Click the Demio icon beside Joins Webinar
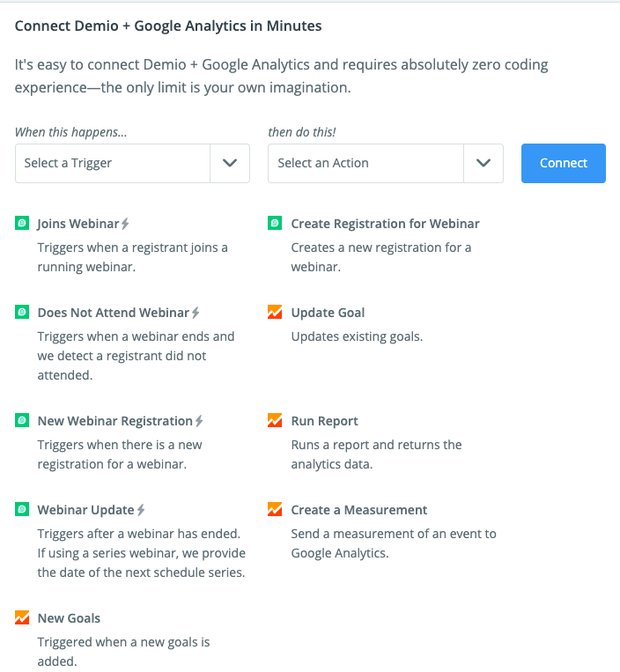 [22, 223]
